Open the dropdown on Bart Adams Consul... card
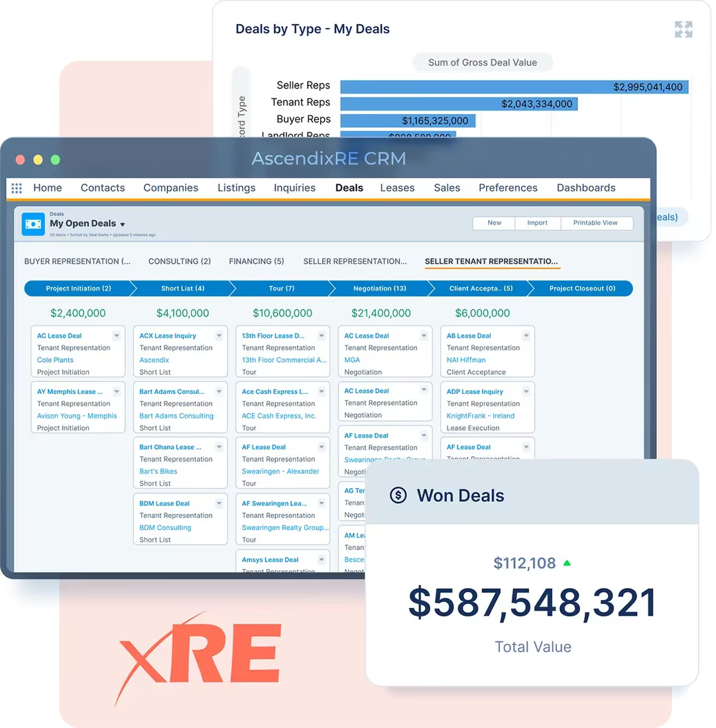Viewport: 716px width, 728px height. click(219, 392)
